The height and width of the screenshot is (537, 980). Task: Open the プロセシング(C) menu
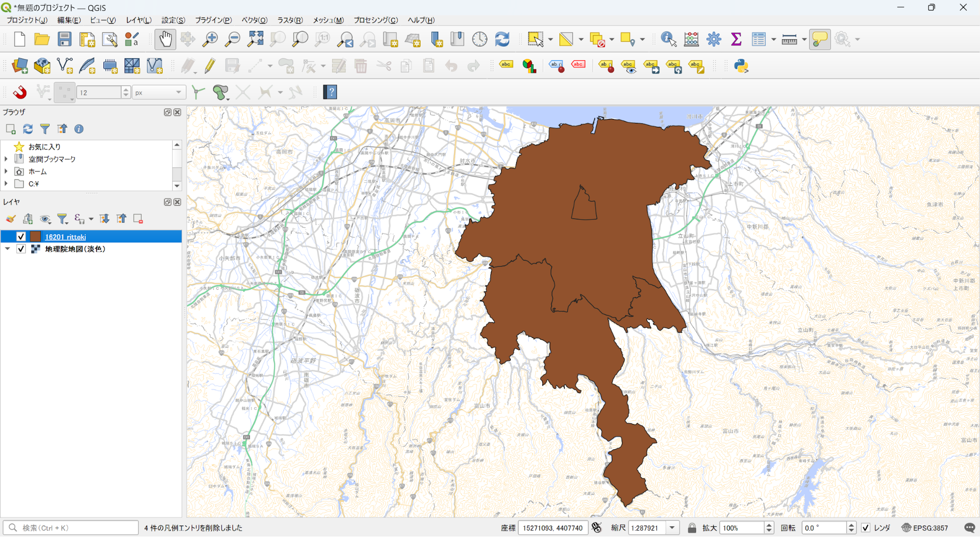[x=376, y=20]
